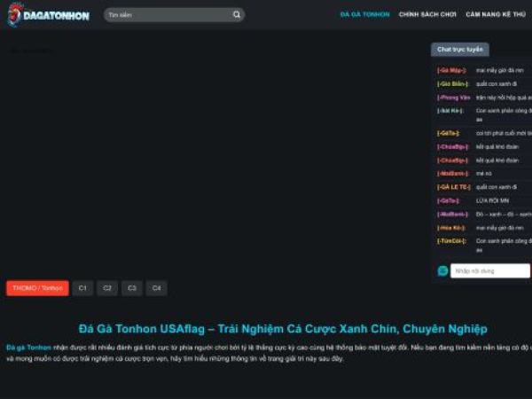Go to CẨM NANG KÊ THỦ page

pyautogui.click(x=496, y=15)
